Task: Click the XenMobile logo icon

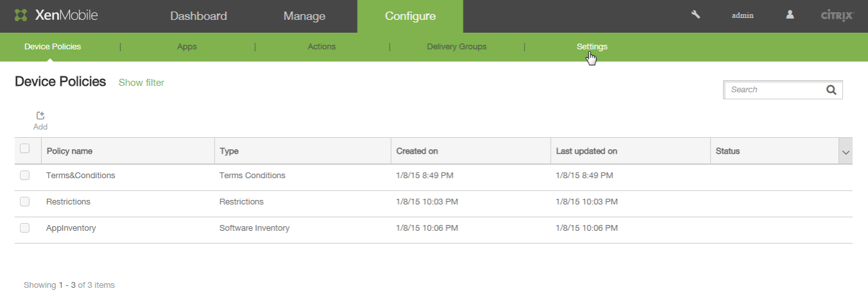Action: pos(21,15)
